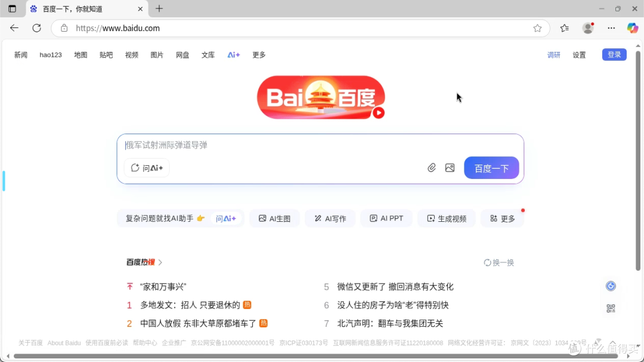644x362 pixels.
Task: Click the paperclip attachment icon in search box
Action: (432, 168)
